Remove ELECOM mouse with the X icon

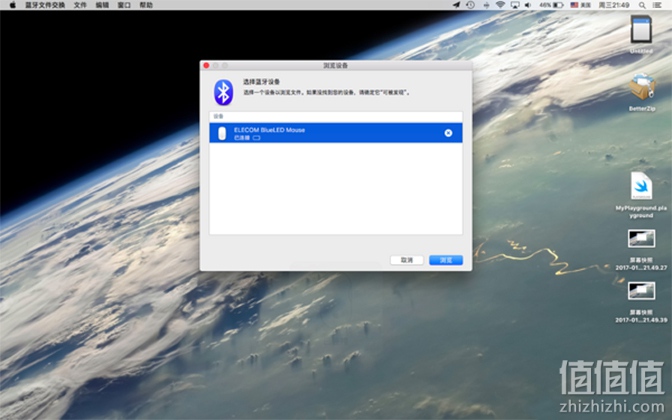[x=448, y=133]
